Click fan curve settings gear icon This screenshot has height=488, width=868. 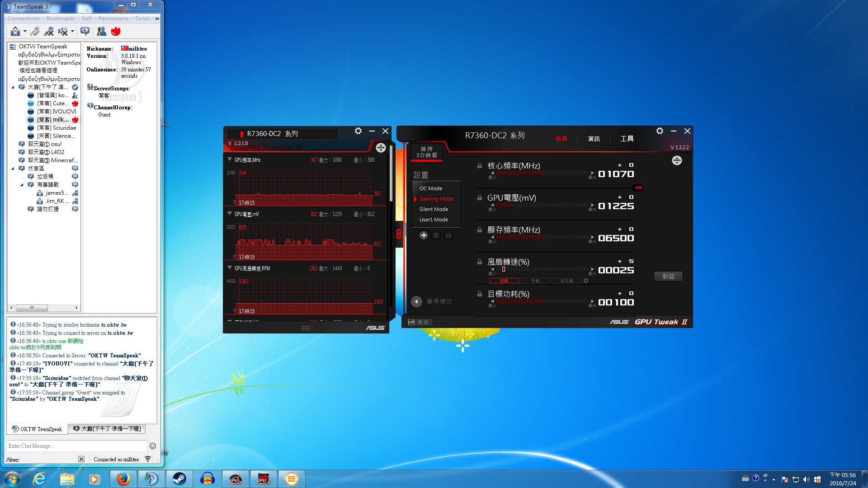pyautogui.click(x=586, y=281)
